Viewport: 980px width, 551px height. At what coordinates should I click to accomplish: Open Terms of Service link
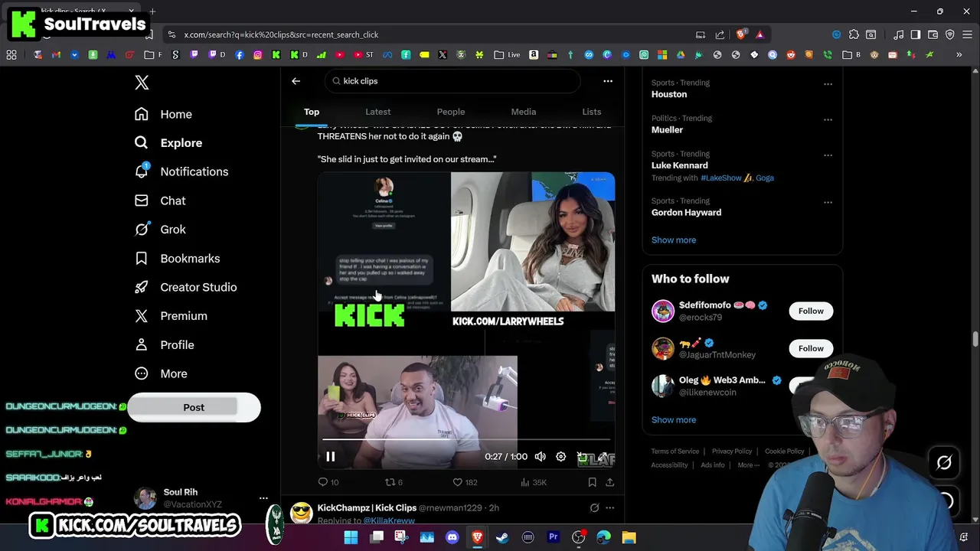(675, 452)
